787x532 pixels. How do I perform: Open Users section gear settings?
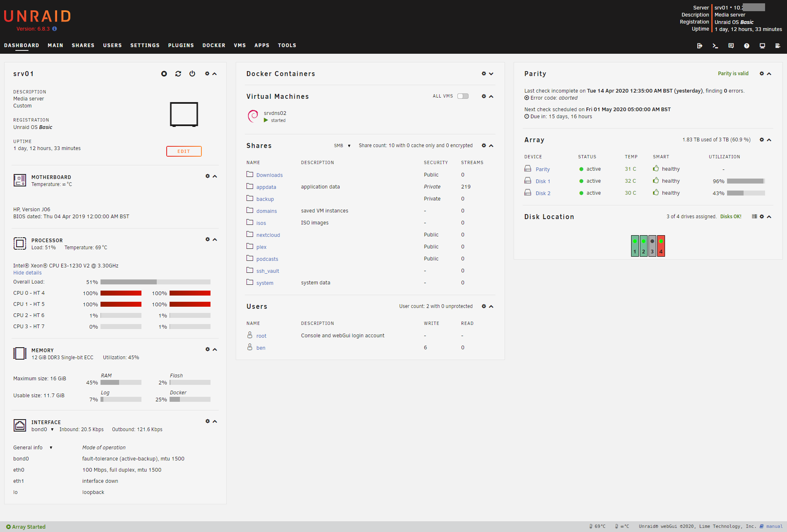pos(484,306)
